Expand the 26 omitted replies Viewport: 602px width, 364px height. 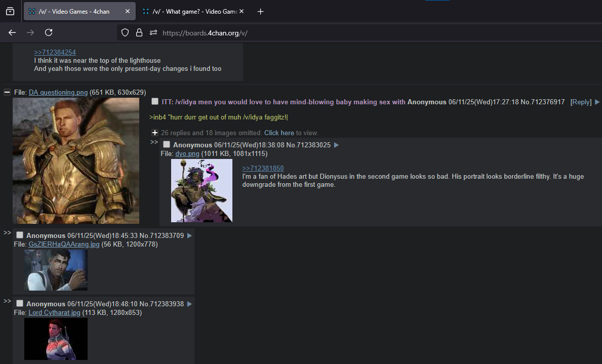(155, 133)
